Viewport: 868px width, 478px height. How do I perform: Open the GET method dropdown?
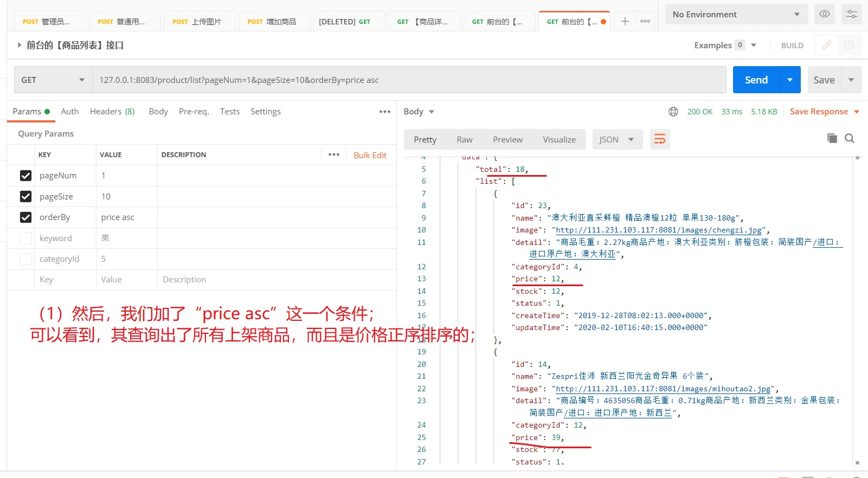(x=53, y=80)
